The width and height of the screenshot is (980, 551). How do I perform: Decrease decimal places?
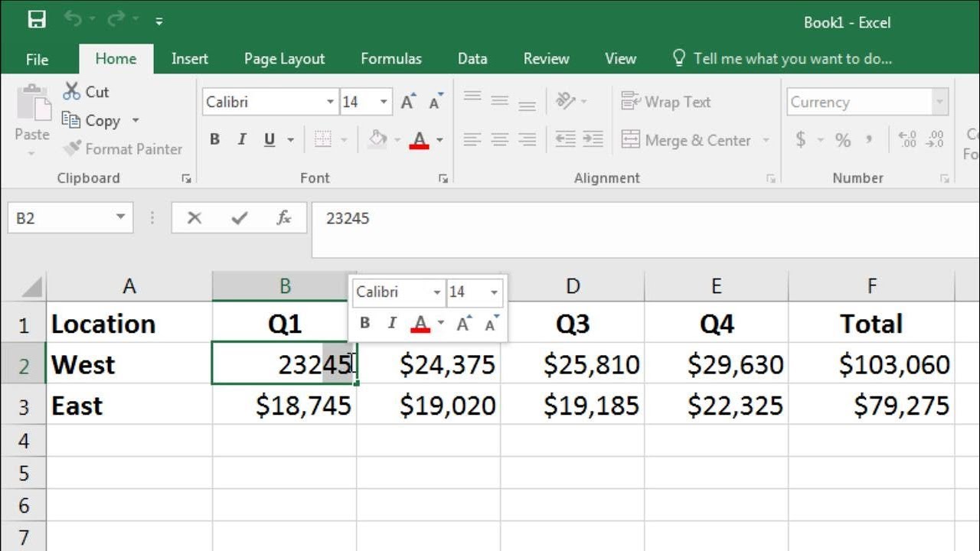935,139
